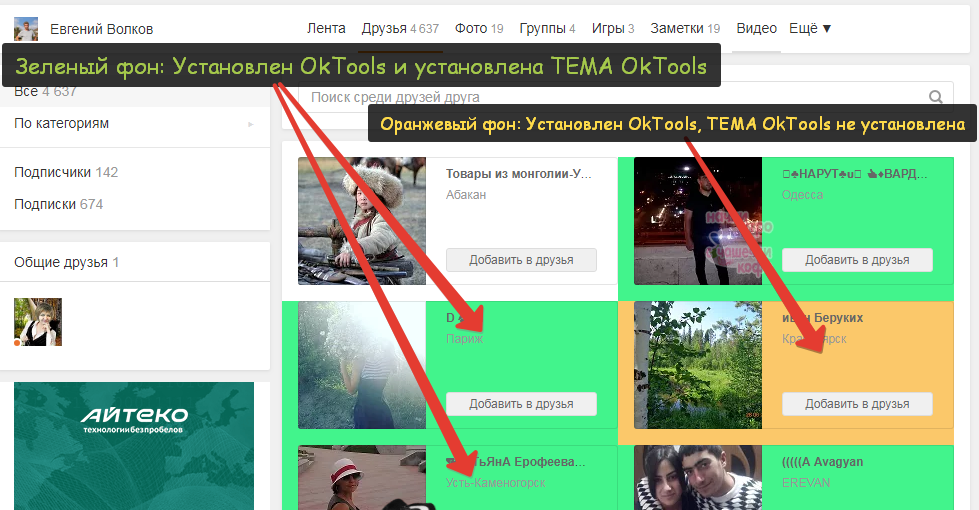The width and height of the screenshot is (979, 510).
Task: Open Ерофеева profile photo with hat
Action: (362, 478)
